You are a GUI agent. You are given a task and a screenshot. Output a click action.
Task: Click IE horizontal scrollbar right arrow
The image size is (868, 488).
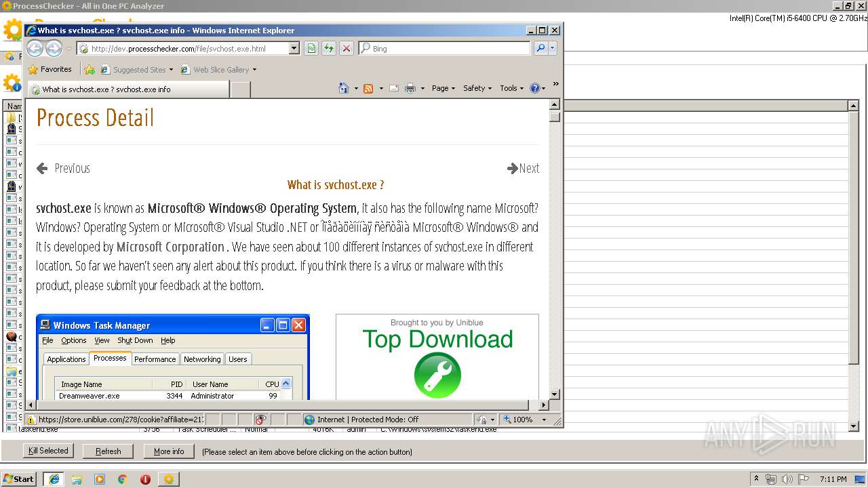pyautogui.click(x=542, y=405)
